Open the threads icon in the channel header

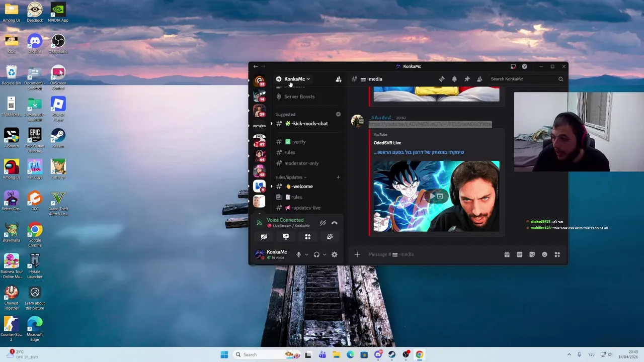coord(442,79)
